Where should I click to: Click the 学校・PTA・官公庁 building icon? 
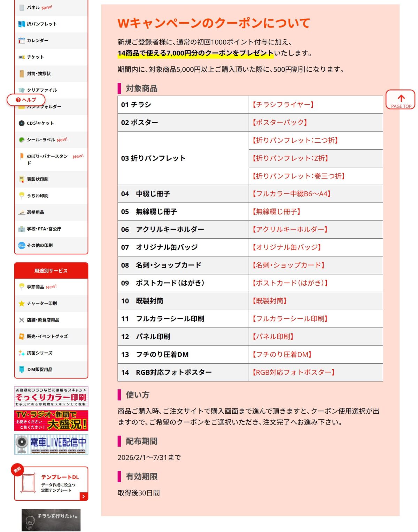[22, 229]
